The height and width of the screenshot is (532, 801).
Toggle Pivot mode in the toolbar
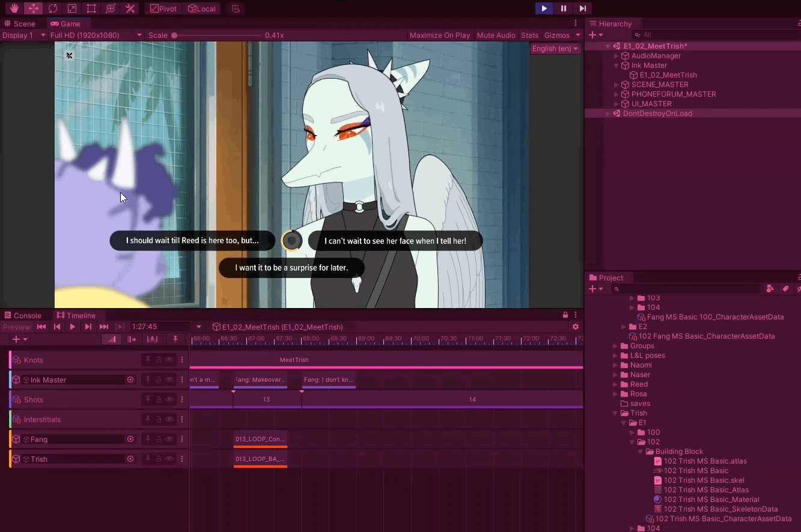(163, 8)
